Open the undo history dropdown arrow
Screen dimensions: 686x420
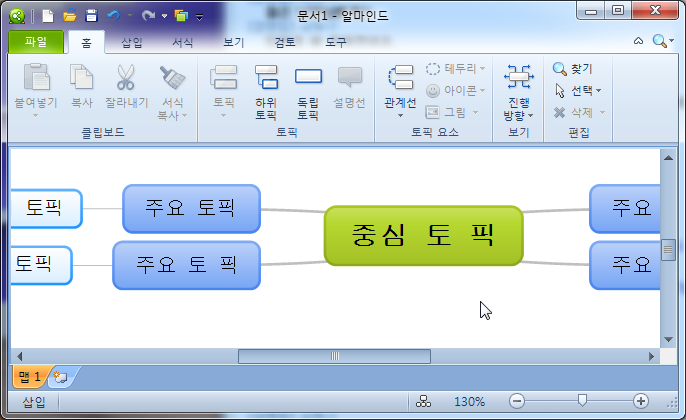click(x=130, y=16)
